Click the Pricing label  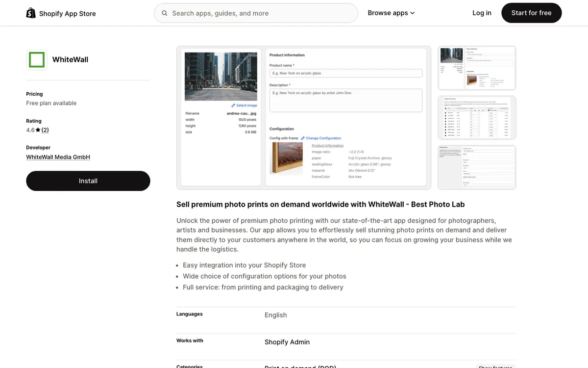click(x=34, y=94)
